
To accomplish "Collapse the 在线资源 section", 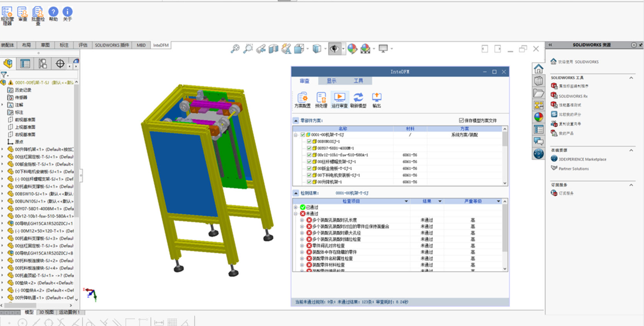I will click(631, 150).
